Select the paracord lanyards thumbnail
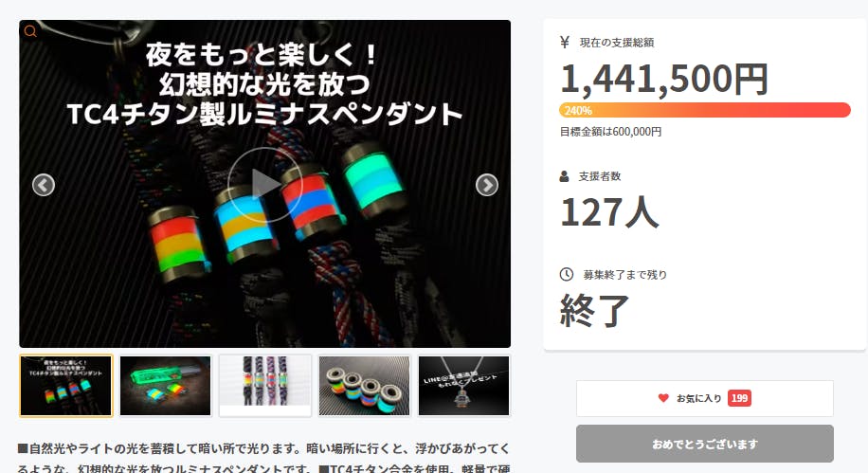Viewport: 868px width, 473px height. pos(265,386)
